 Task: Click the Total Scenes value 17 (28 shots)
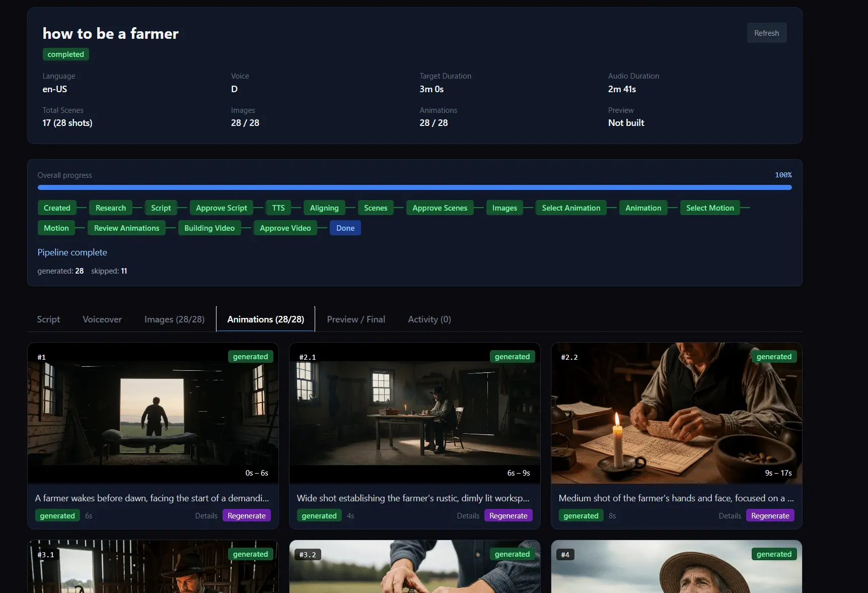(x=67, y=123)
